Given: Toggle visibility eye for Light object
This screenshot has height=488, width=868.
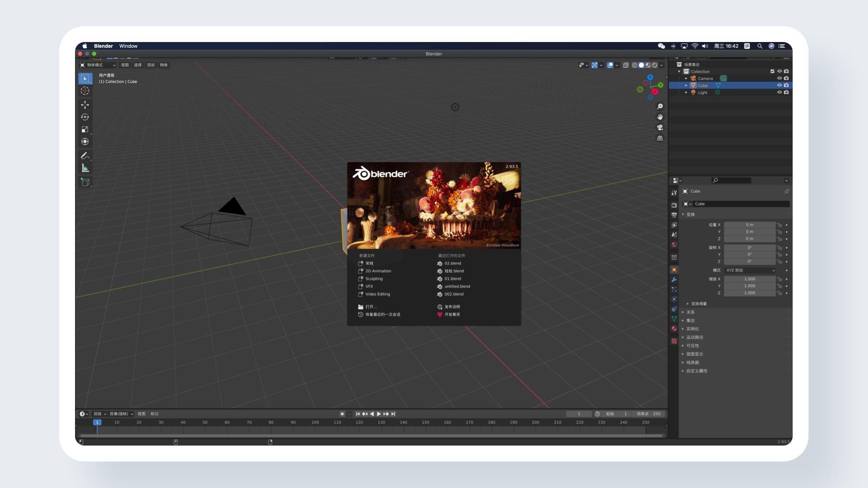Looking at the screenshot, I should (779, 92).
